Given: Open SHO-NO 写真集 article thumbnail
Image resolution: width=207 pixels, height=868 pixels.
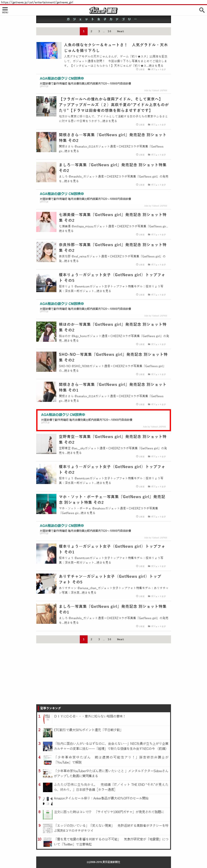Looking at the screenshot, I should click(x=46, y=361).
